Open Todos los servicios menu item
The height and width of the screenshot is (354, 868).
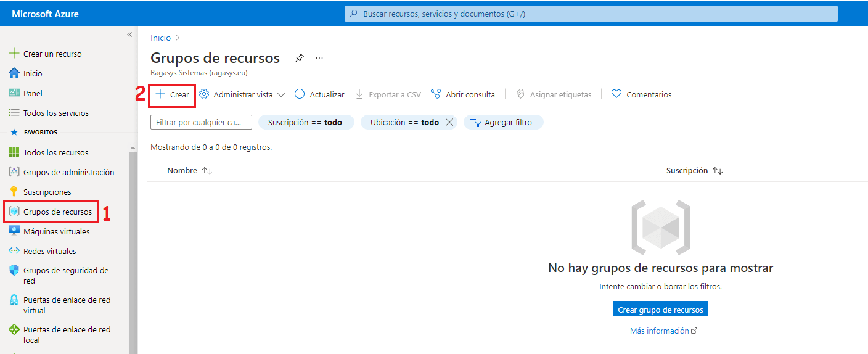(56, 113)
